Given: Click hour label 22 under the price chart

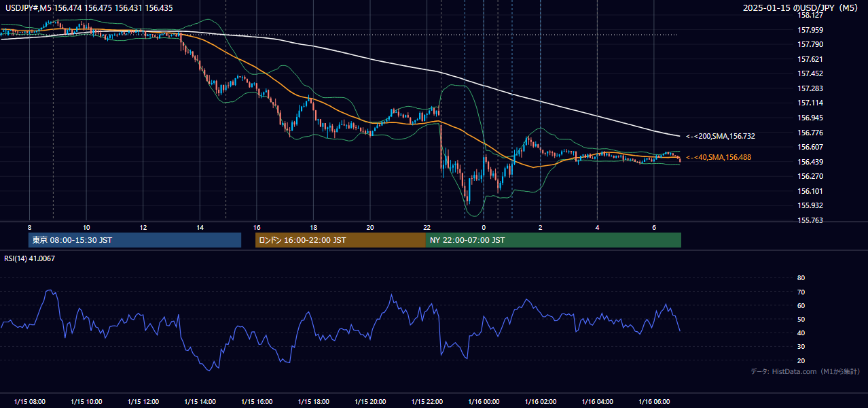Looking at the screenshot, I should click(x=427, y=227).
